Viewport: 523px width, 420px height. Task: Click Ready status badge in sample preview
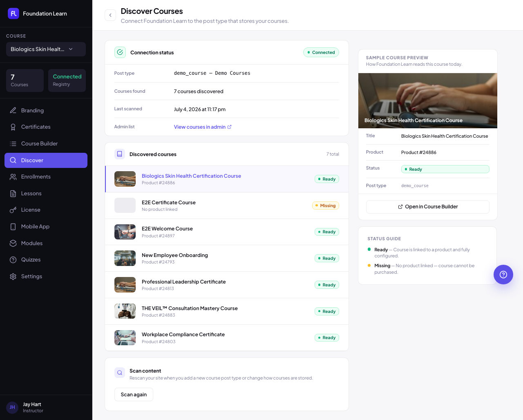[445, 169]
